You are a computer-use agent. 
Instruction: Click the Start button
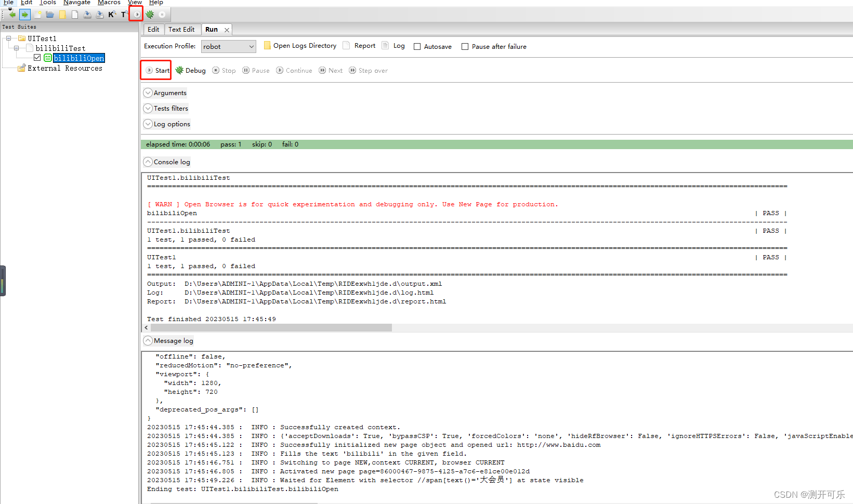158,71
